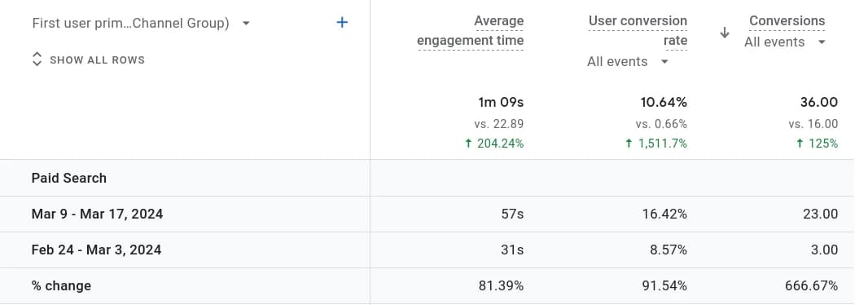Click the blue plus add-dimension icon

pyautogui.click(x=342, y=22)
